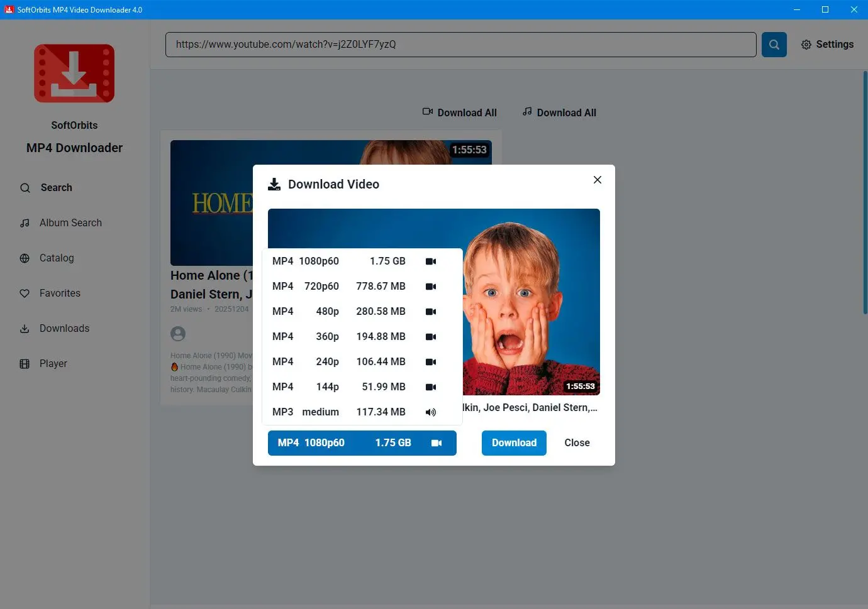
Task: Open the Album Search sidebar item
Action: pyautogui.click(x=70, y=223)
